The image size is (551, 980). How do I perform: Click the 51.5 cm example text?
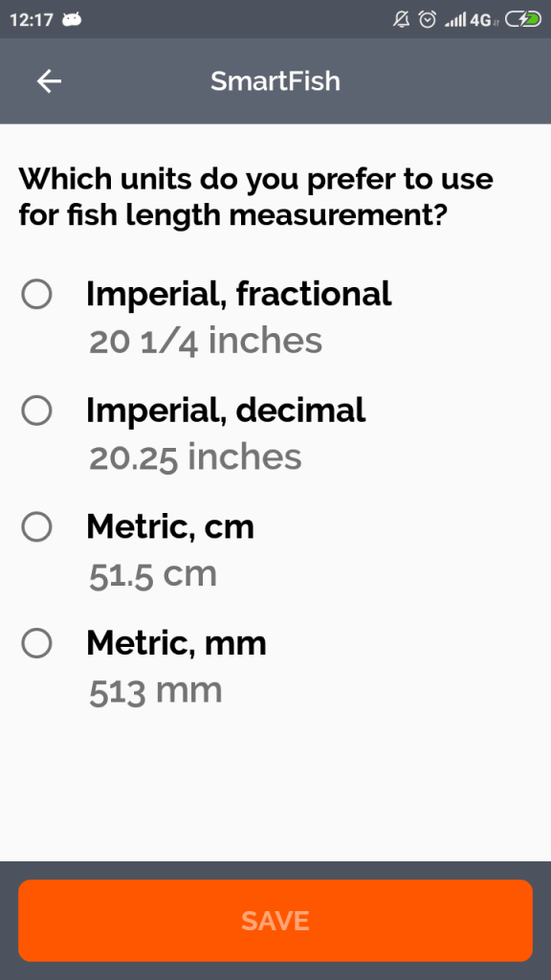[x=152, y=573]
